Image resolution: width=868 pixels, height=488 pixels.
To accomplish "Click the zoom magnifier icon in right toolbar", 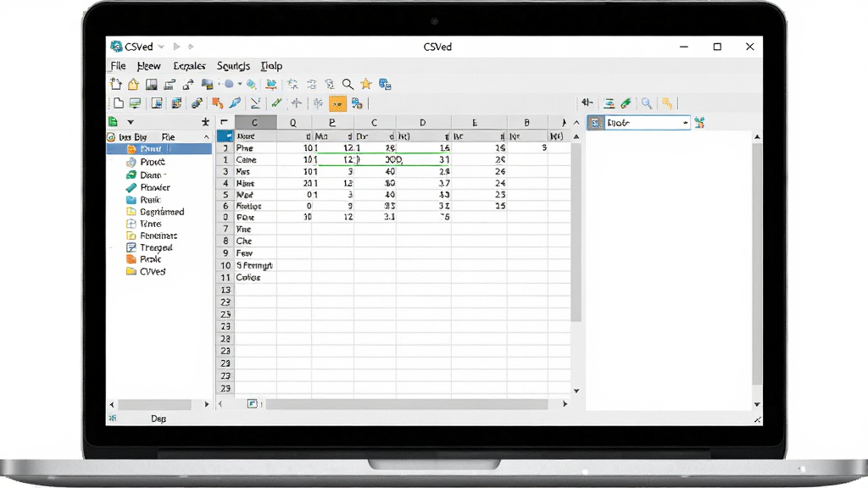I will pos(647,103).
